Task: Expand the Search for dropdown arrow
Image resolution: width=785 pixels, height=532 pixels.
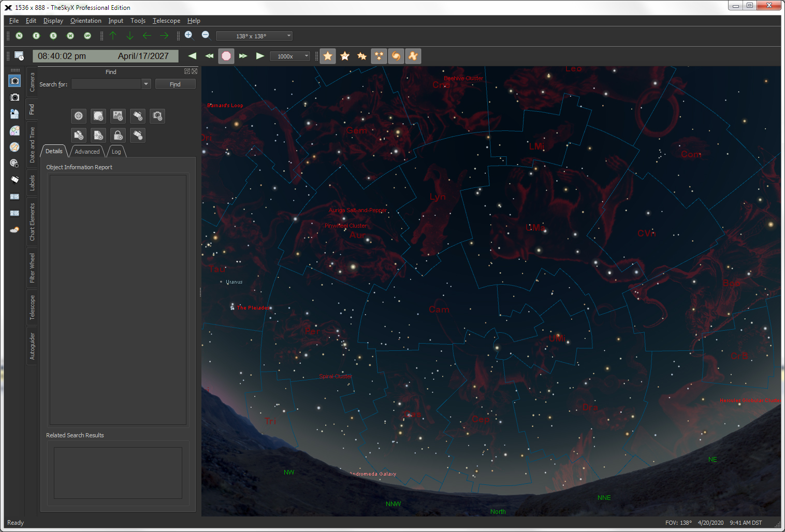Action: 146,84
